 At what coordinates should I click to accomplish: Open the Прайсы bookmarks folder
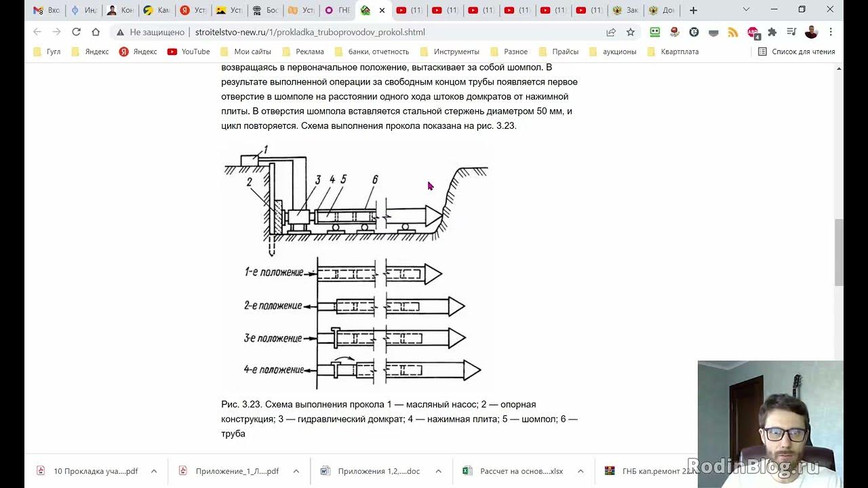tap(558, 52)
